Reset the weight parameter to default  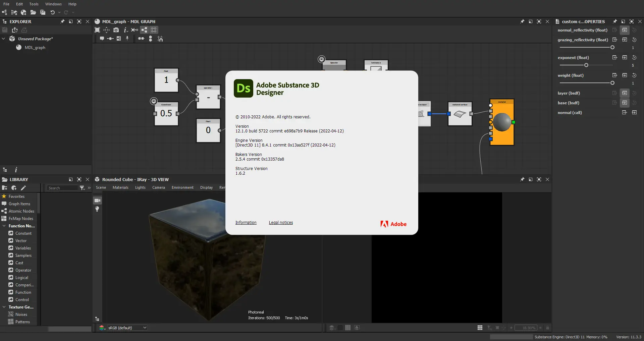coord(634,75)
